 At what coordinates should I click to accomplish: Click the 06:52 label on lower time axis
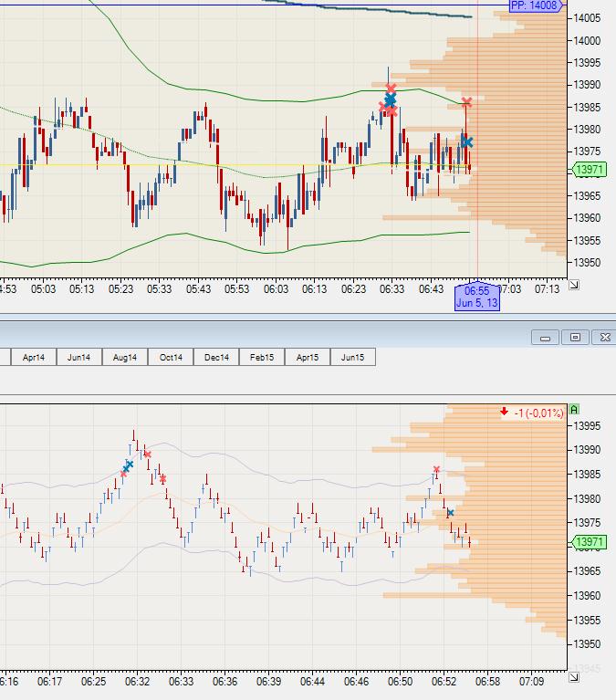pyautogui.click(x=444, y=682)
